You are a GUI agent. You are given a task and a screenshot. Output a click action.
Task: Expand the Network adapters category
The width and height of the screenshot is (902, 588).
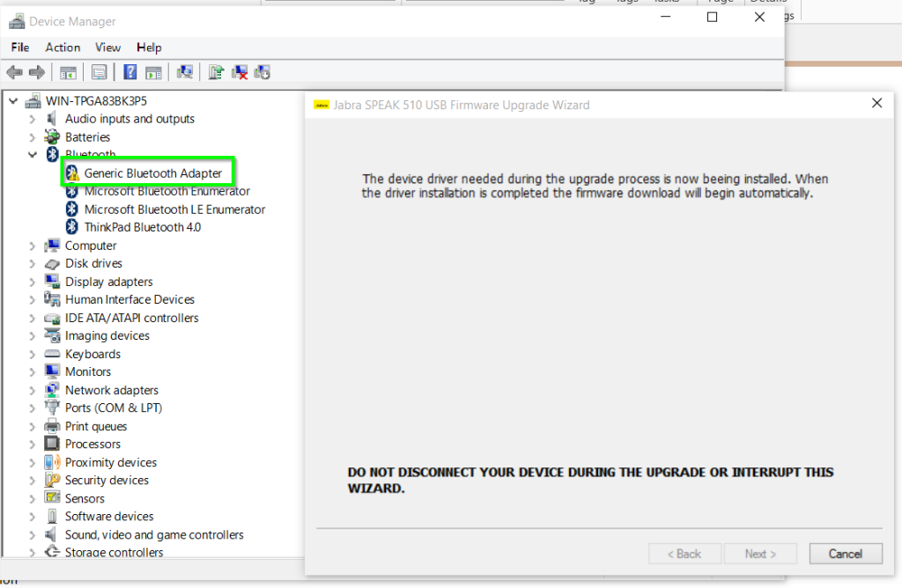(33, 390)
